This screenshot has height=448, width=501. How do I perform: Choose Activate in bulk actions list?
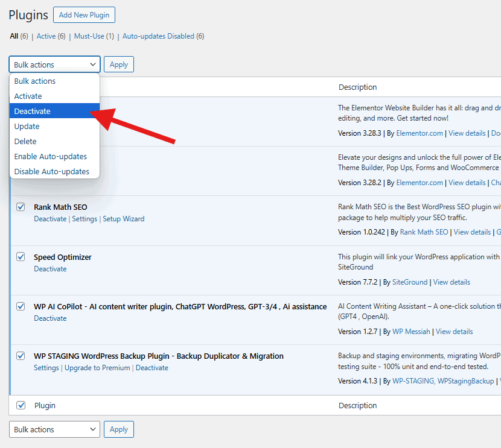(55, 96)
